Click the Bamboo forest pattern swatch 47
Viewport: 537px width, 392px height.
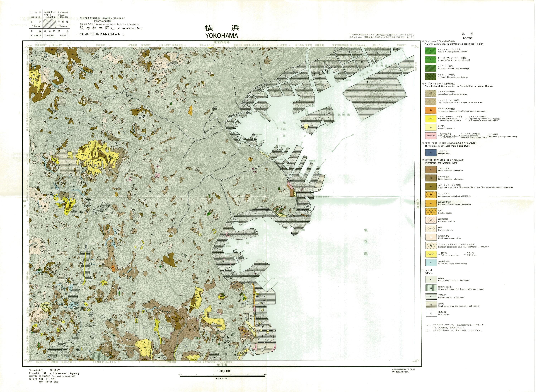tap(431, 212)
